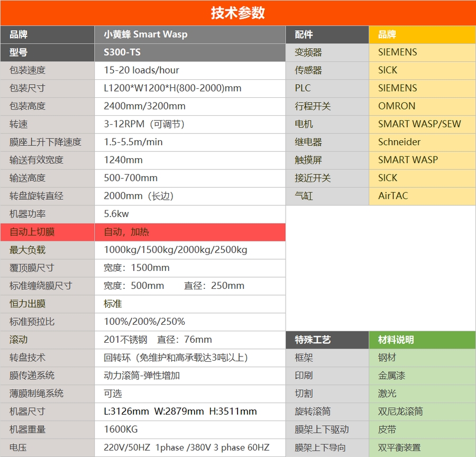Click the 皮带 drive cell
Image resolution: width=476 pixels, height=457 pixels.
click(x=422, y=429)
